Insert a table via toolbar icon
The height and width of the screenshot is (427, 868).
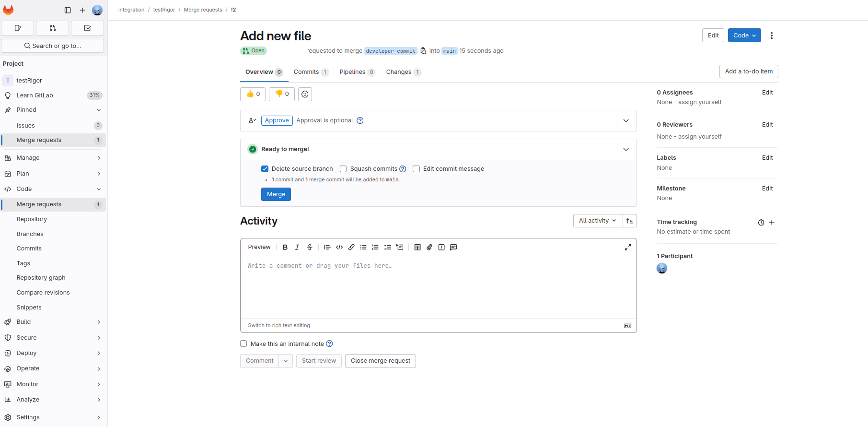(417, 248)
